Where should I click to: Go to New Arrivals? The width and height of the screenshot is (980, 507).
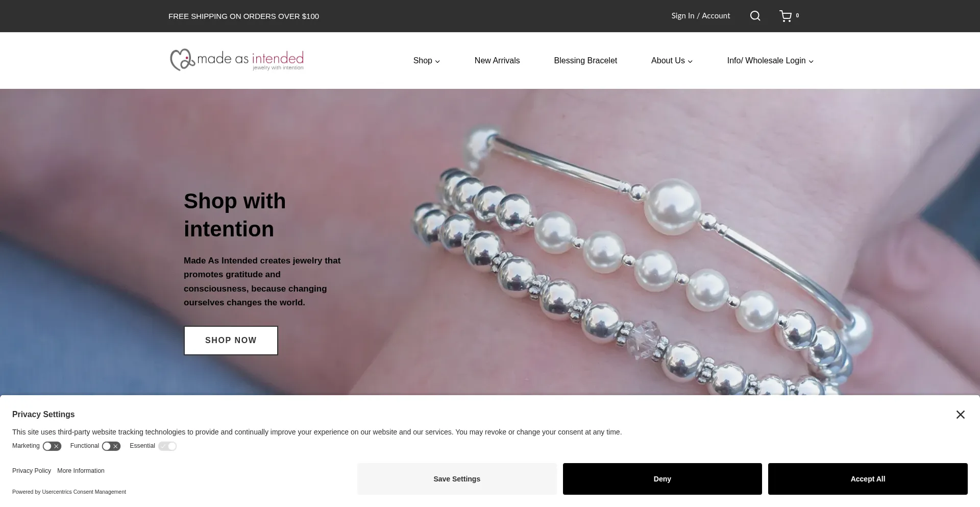tap(497, 61)
